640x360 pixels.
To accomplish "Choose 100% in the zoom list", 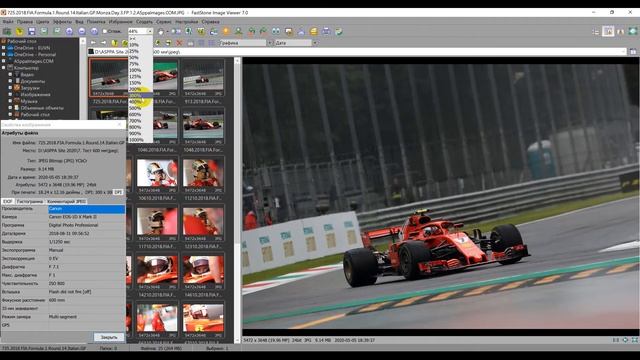I will [140, 70].
